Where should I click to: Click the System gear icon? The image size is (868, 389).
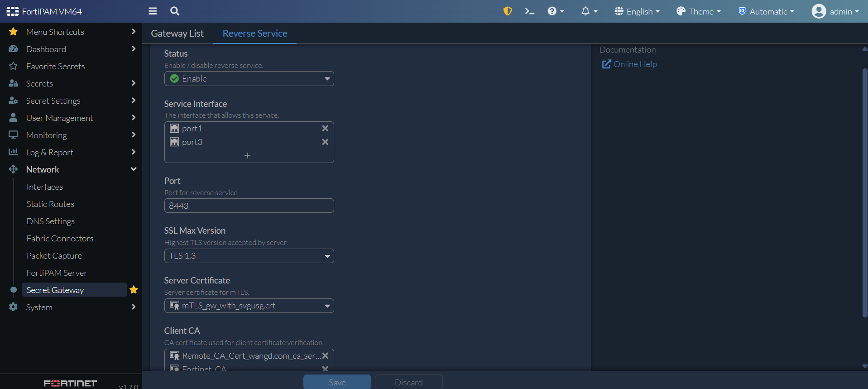pyautogui.click(x=13, y=307)
